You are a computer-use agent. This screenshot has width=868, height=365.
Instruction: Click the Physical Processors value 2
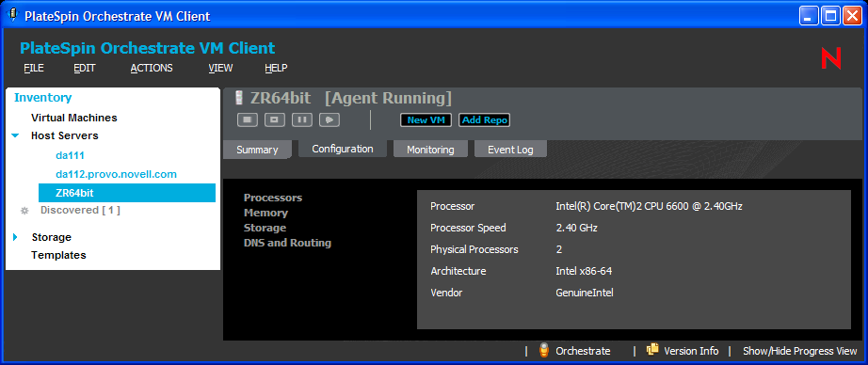(x=559, y=249)
